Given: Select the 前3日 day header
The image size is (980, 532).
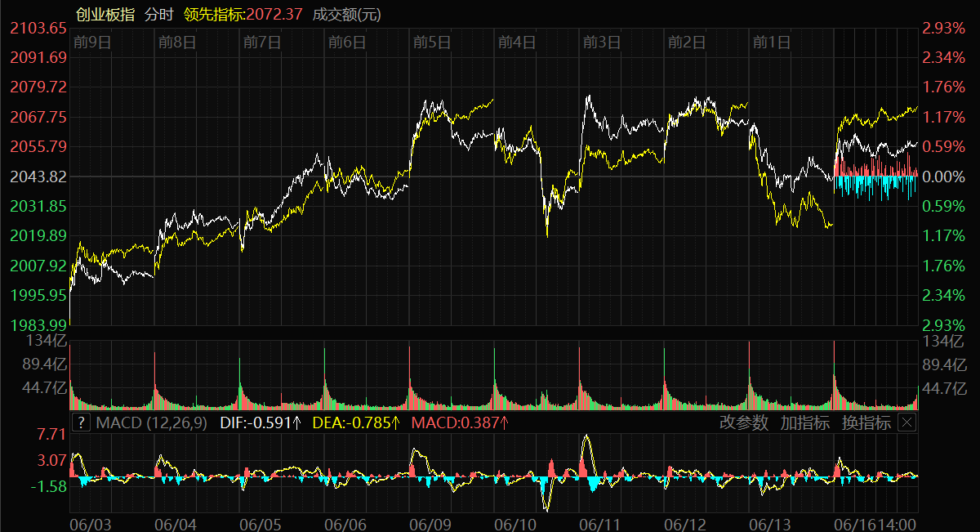Looking at the screenshot, I should [601, 42].
